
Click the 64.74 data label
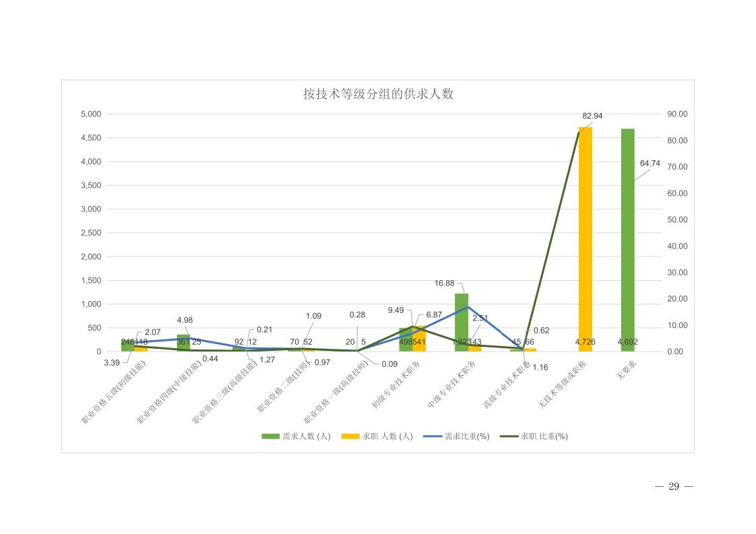pyautogui.click(x=650, y=164)
